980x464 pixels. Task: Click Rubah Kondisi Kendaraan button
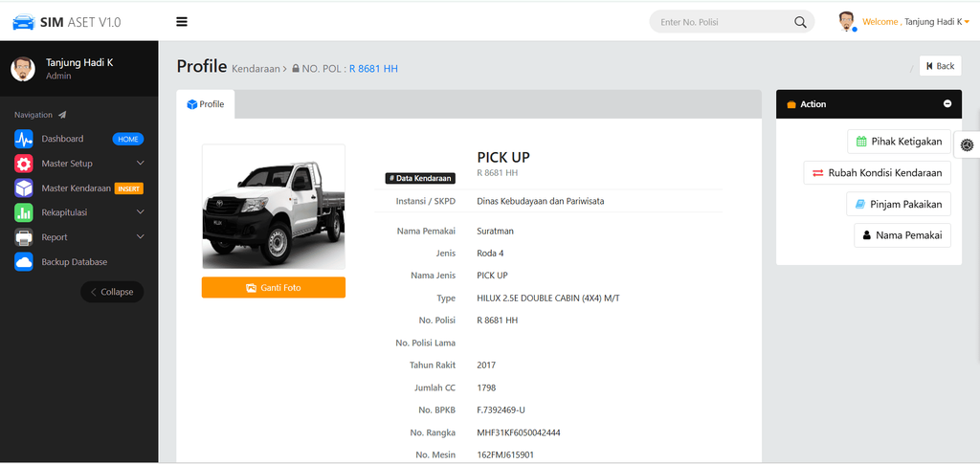click(877, 173)
